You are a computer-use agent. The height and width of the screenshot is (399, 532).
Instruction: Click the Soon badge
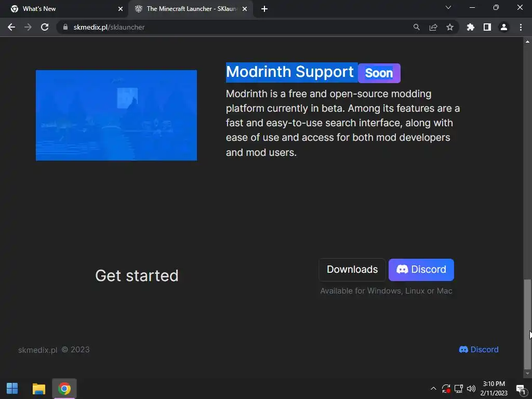[379, 73]
